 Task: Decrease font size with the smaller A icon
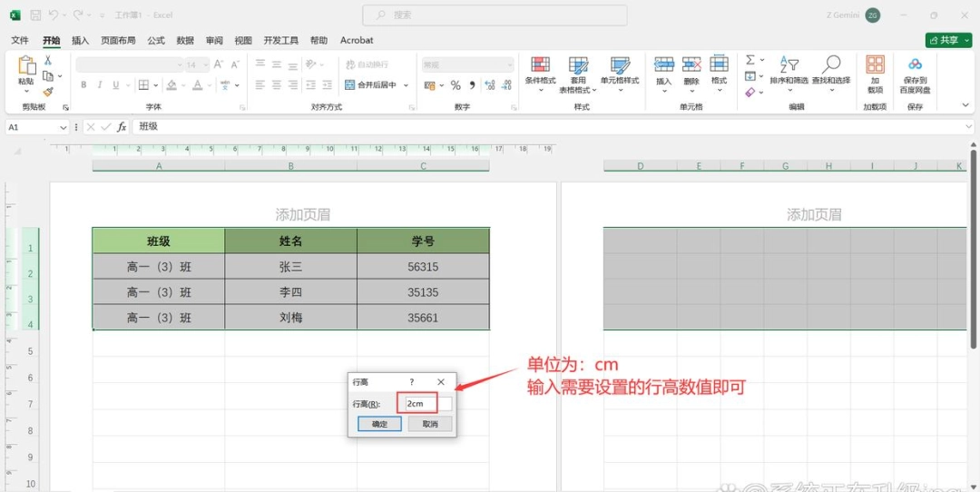point(235,64)
